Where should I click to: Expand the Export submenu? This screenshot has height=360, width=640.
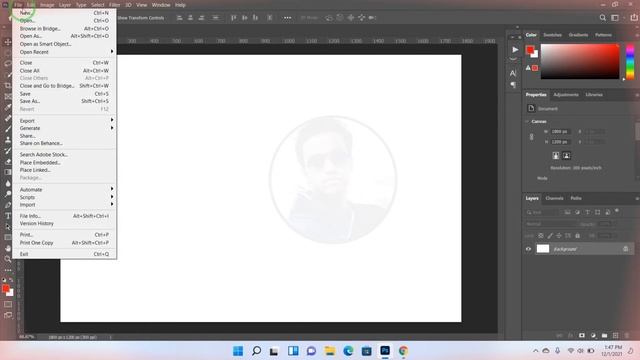tap(64, 120)
